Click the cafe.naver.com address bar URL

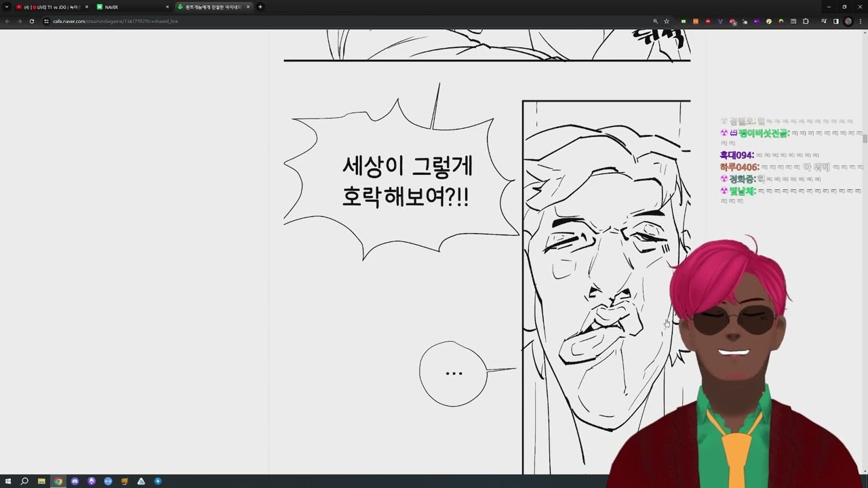coord(115,21)
